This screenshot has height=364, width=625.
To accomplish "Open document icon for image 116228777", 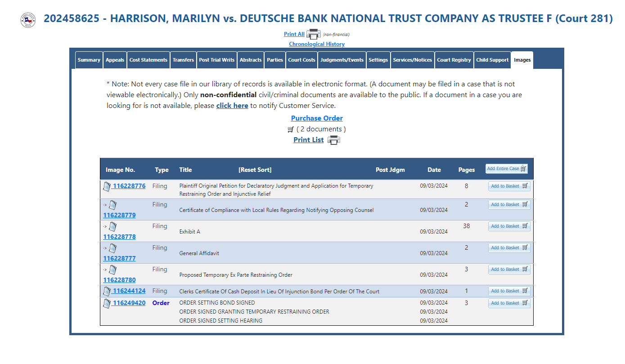I will click(x=112, y=248).
